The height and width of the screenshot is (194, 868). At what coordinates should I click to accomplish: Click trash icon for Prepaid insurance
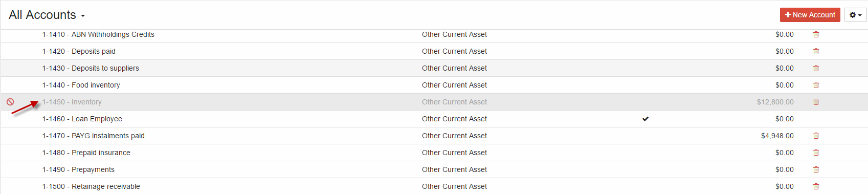816,153
